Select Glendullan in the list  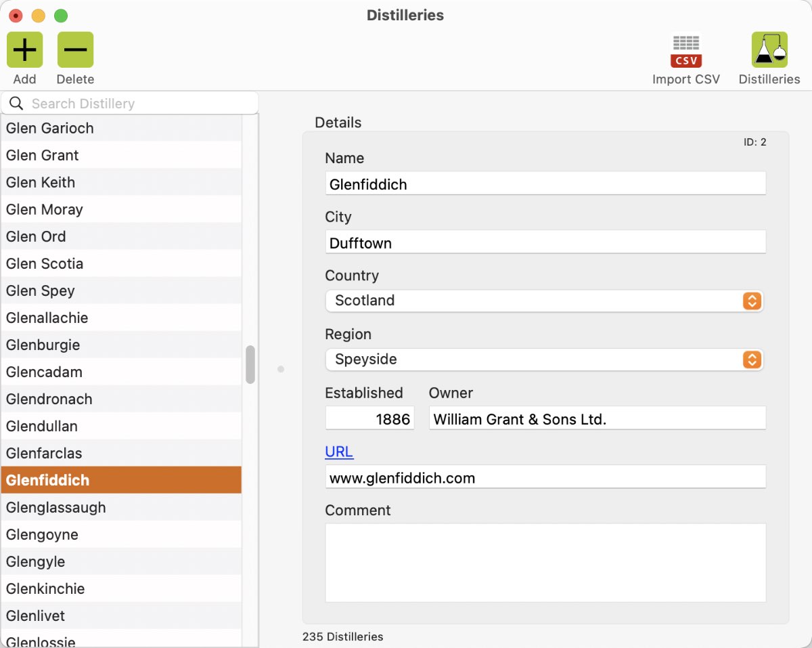pyautogui.click(x=121, y=426)
